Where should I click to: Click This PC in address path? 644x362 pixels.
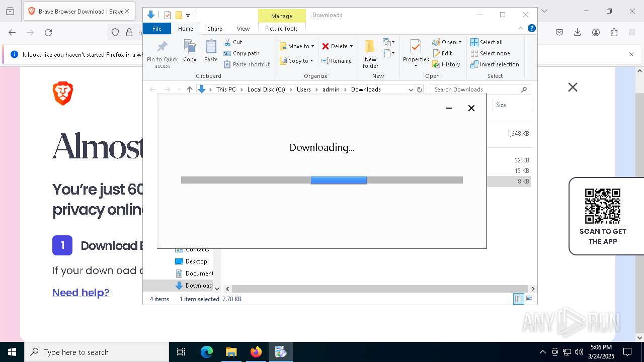point(226,89)
